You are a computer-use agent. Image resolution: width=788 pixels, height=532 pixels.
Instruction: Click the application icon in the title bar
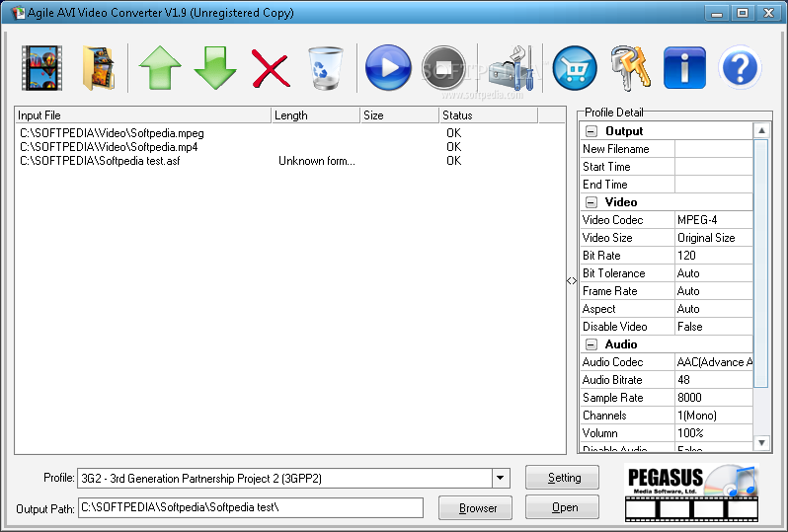[x=19, y=13]
